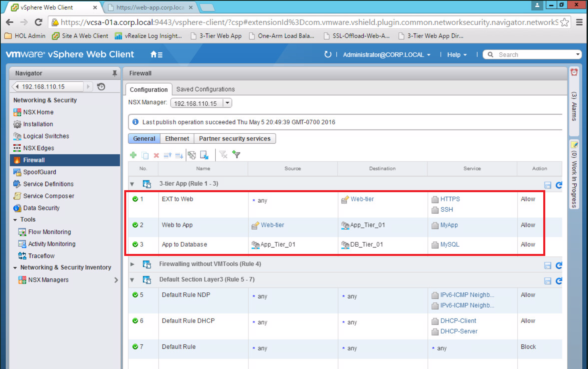Open the search options dropdown arrow
588x369 pixels.
[x=578, y=55]
